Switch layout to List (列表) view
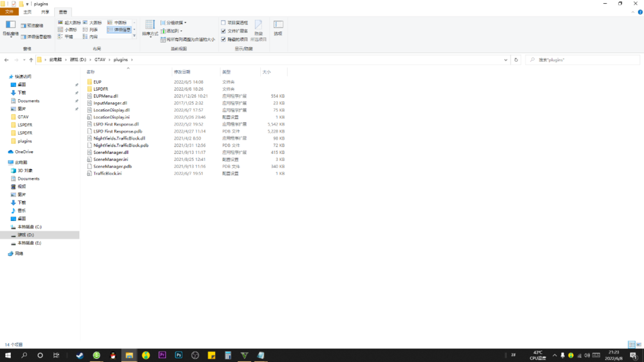The height and width of the screenshot is (362, 644). pos(90,30)
